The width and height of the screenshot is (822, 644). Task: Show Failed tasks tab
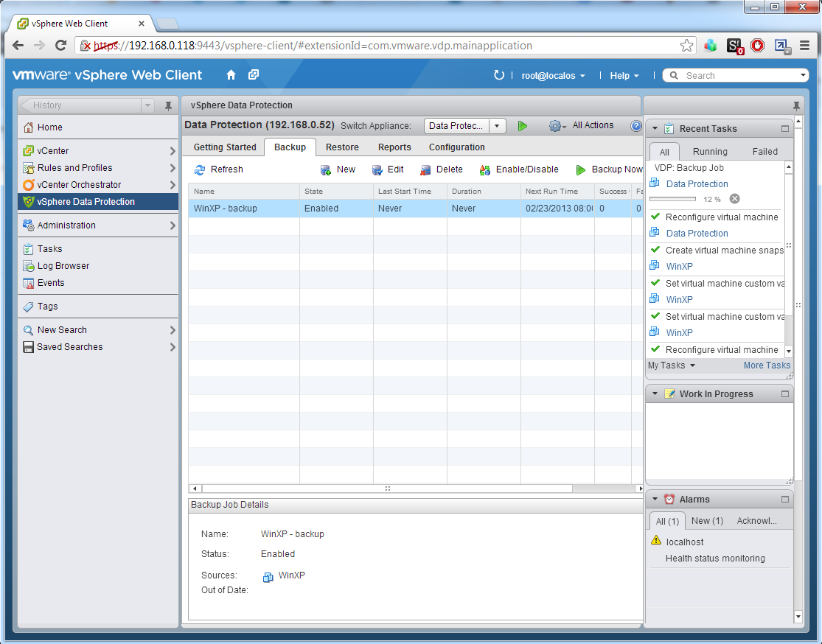[x=764, y=152]
